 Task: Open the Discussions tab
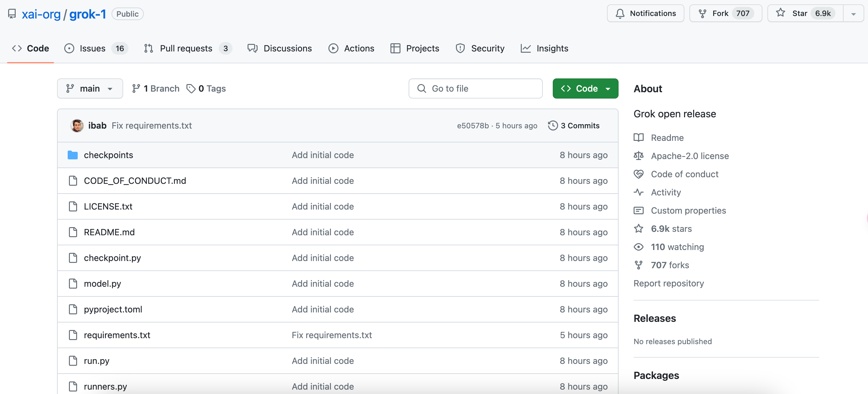[280, 48]
